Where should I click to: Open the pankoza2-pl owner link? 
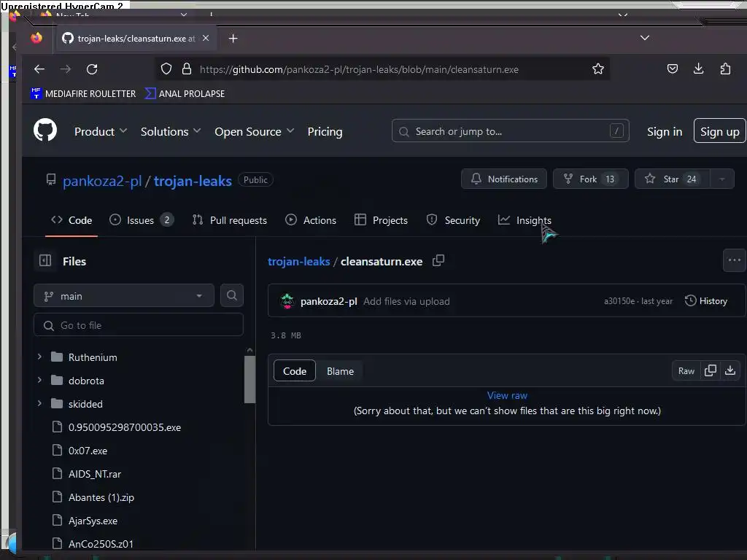102,181
